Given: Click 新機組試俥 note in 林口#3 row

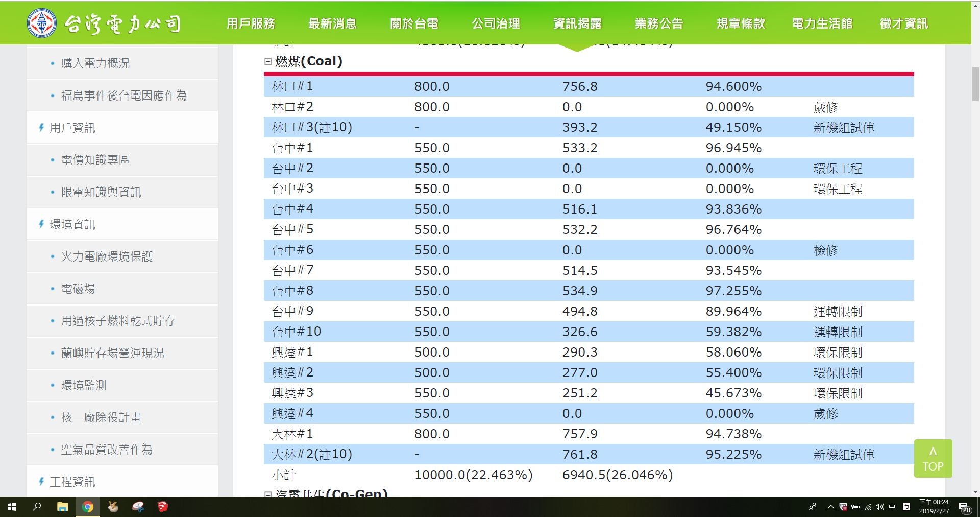Looking at the screenshot, I should [x=844, y=128].
